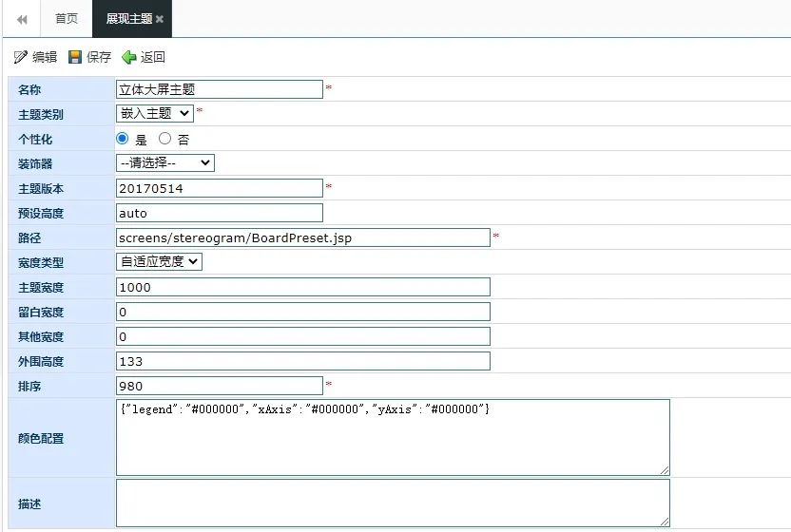Viewport: 791px width, 532px height.
Task: Click the 个性化 row label
Action: tap(35, 140)
